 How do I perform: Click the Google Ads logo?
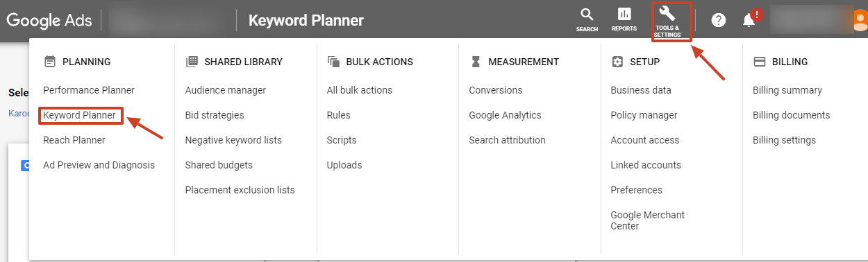click(x=49, y=20)
